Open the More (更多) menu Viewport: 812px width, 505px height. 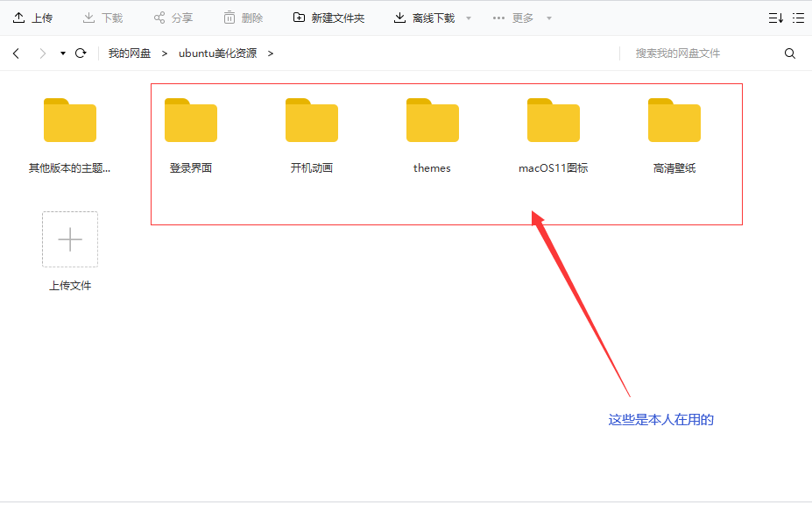point(513,18)
